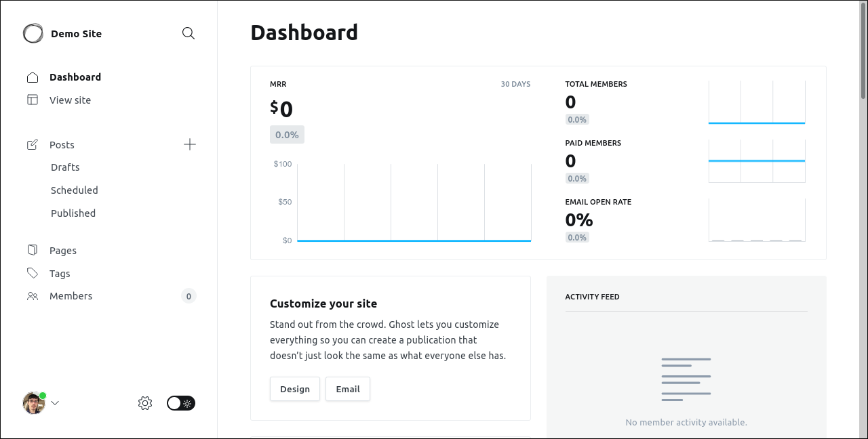868x439 pixels.
Task: Click the View site layout icon
Action: [33, 100]
